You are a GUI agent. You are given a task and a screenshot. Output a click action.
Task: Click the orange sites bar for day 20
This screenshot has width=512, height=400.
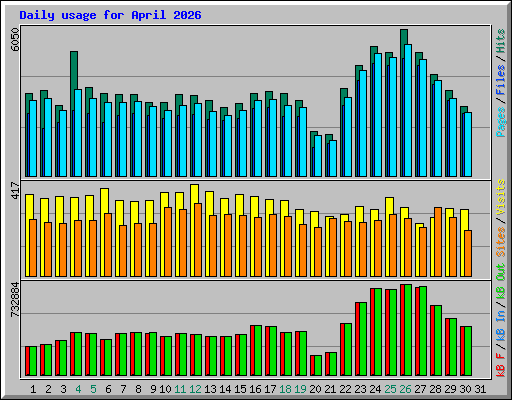point(318,252)
